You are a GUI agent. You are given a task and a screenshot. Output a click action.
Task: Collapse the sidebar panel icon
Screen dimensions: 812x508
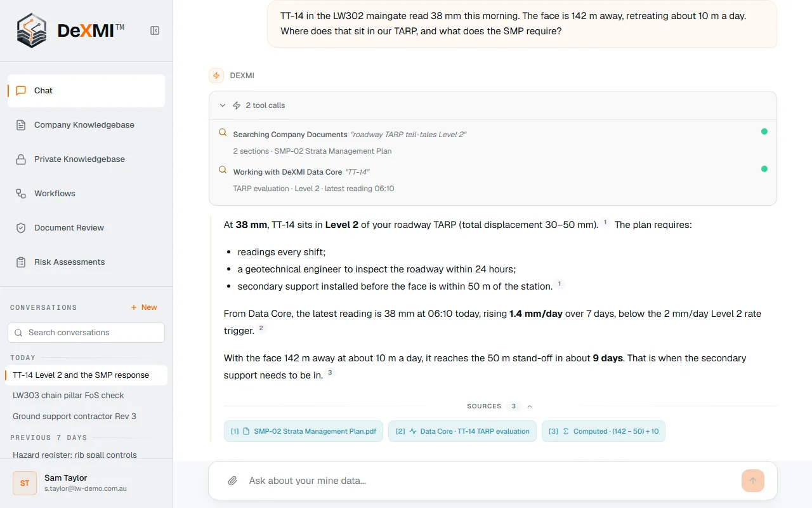pyautogui.click(x=155, y=30)
